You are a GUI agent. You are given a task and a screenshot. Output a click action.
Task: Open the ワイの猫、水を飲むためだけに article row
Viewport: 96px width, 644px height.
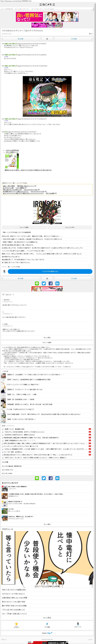pyautogui.click(x=47, y=409)
